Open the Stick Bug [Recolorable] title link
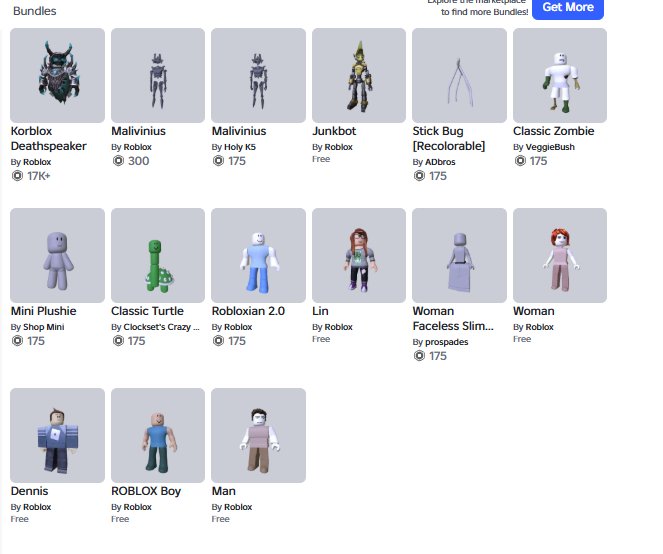This screenshot has height=554, width=663. coord(449,138)
